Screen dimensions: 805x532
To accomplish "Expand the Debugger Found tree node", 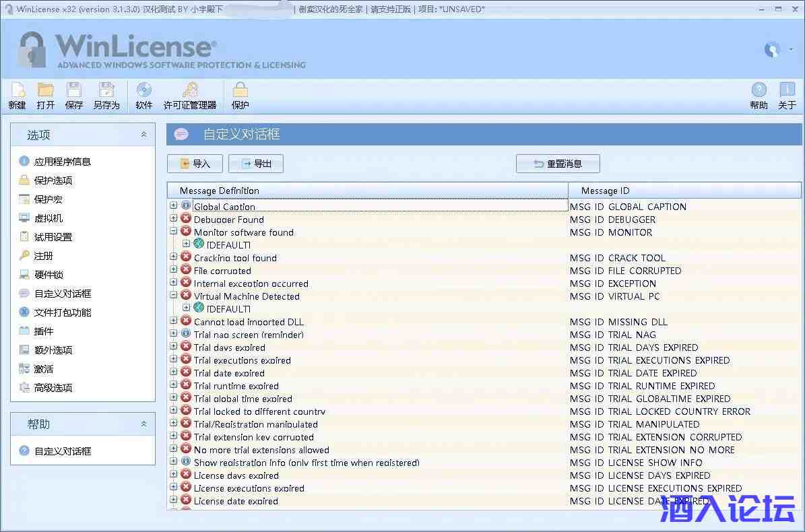I will point(174,218).
